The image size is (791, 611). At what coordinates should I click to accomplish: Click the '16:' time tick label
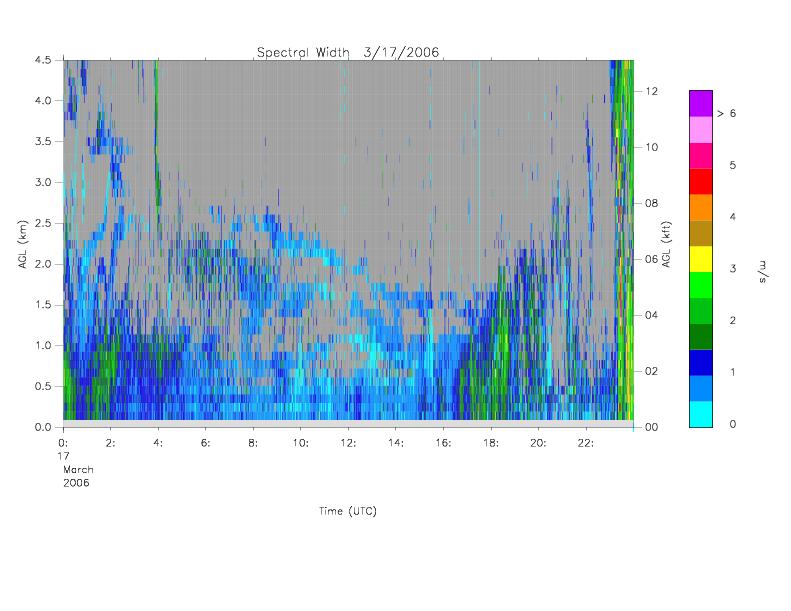click(443, 443)
